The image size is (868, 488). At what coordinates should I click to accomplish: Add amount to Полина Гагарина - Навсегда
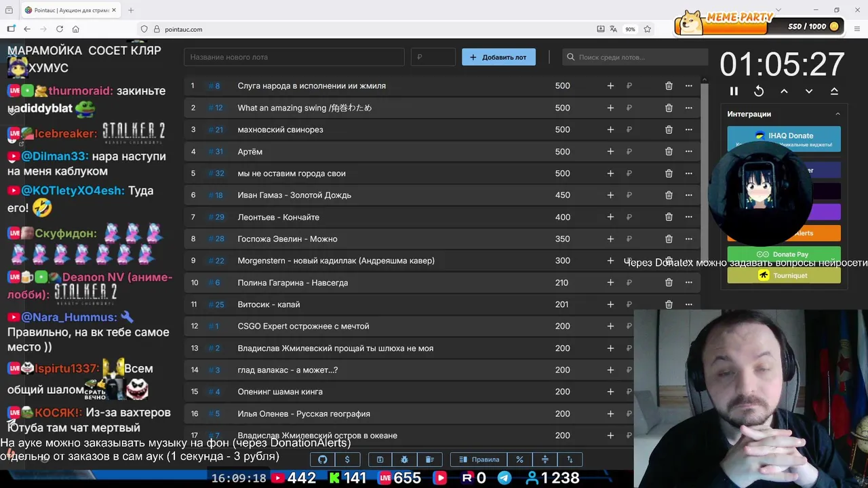point(610,283)
